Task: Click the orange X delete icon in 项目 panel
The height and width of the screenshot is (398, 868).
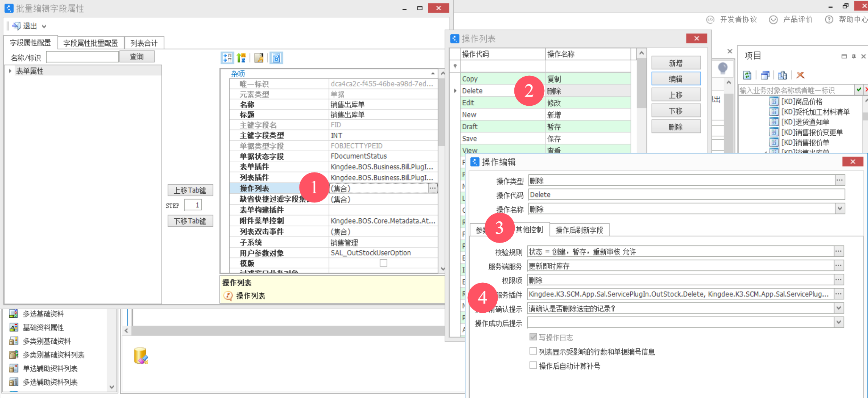Action: coord(800,75)
